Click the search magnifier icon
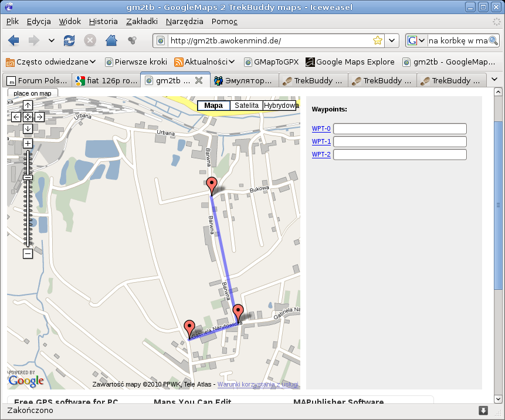This screenshot has width=505, height=420. [493, 40]
